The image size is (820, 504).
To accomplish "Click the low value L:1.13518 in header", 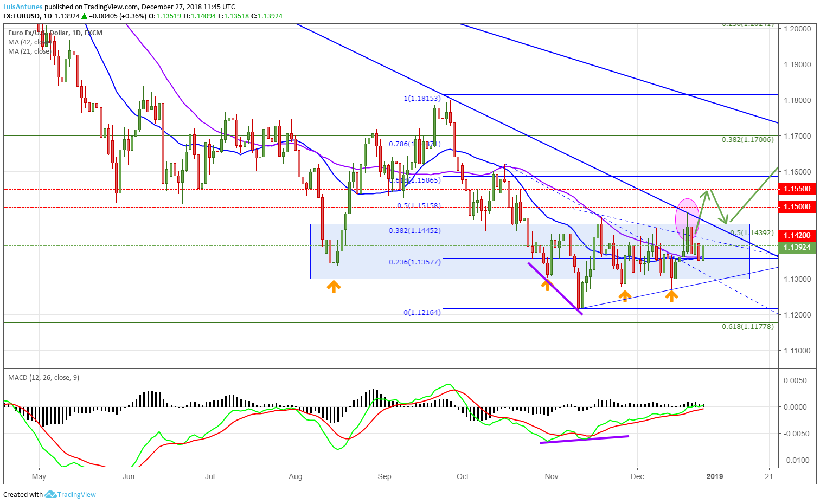I will pos(234,16).
